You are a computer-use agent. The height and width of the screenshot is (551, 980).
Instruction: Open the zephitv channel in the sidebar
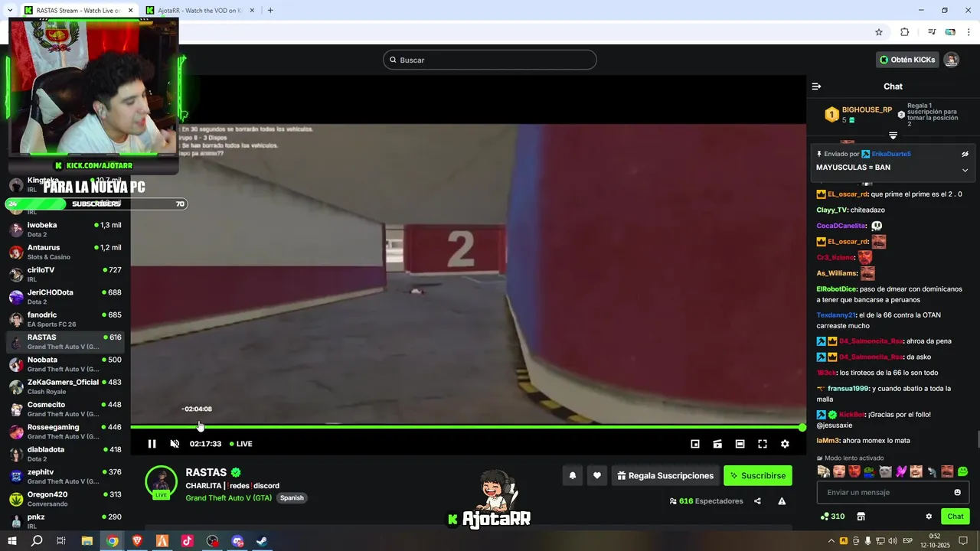(x=65, y=476)
